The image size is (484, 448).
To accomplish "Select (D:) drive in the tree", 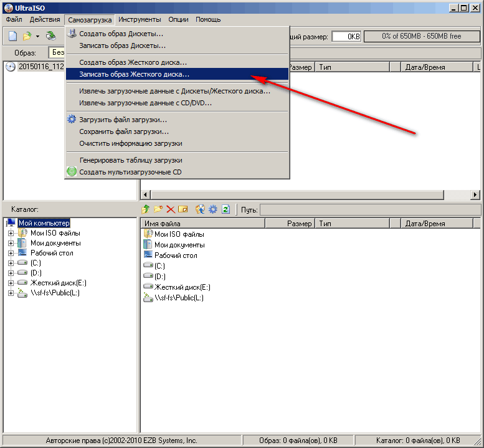I will coord(36,273).
